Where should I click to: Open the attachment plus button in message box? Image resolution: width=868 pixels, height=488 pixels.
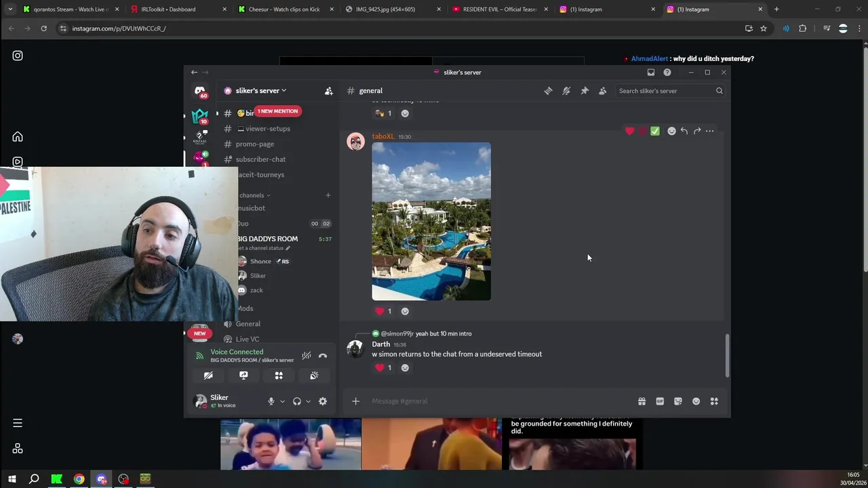pos(355,401)
